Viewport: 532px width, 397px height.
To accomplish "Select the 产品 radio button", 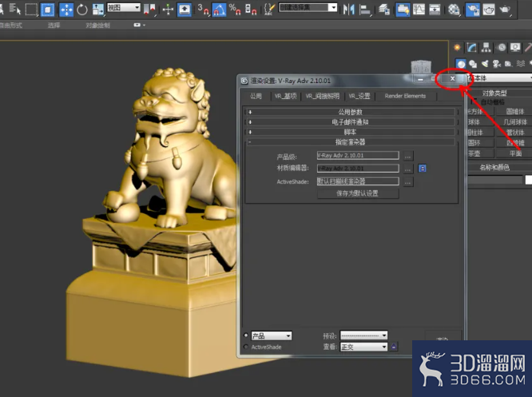I will click(x=246, y=335).
